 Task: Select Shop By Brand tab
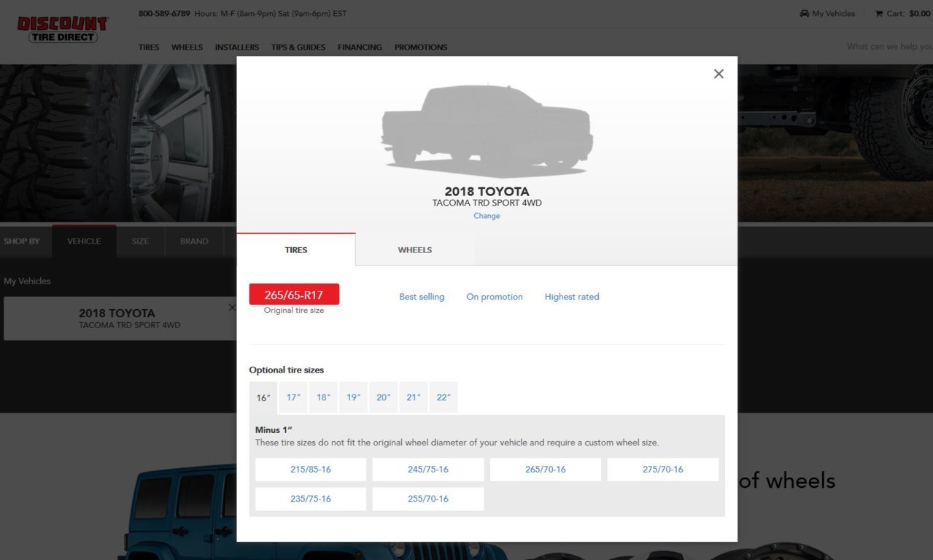[194, 241]
